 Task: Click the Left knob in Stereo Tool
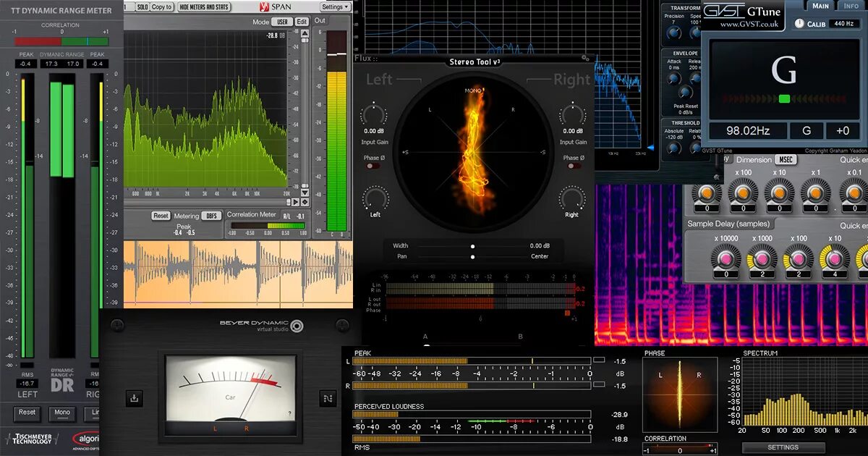375,197
